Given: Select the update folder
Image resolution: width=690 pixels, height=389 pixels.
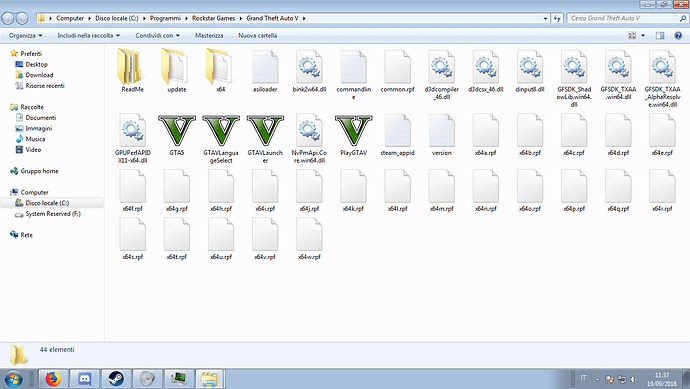Looking at the screenshot, I should coord(176,70).
